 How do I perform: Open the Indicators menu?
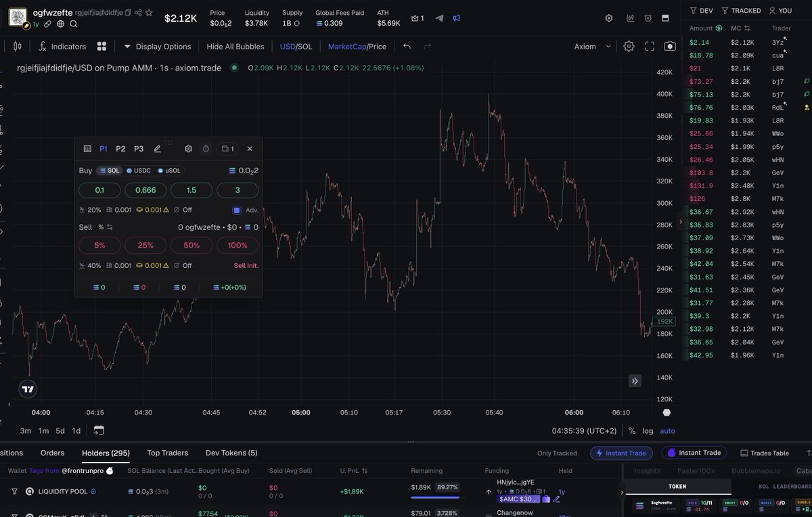pyautogui.click(x=62, y=47)
